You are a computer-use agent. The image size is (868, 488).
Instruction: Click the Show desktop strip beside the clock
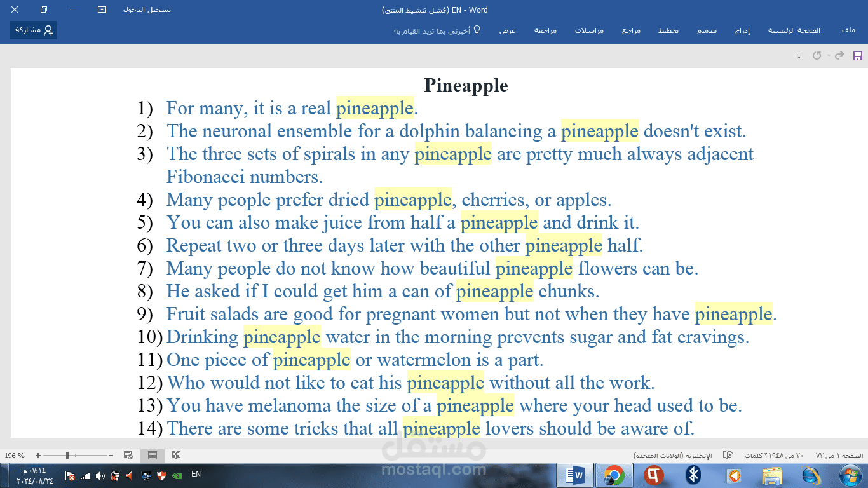coord(3,475)
